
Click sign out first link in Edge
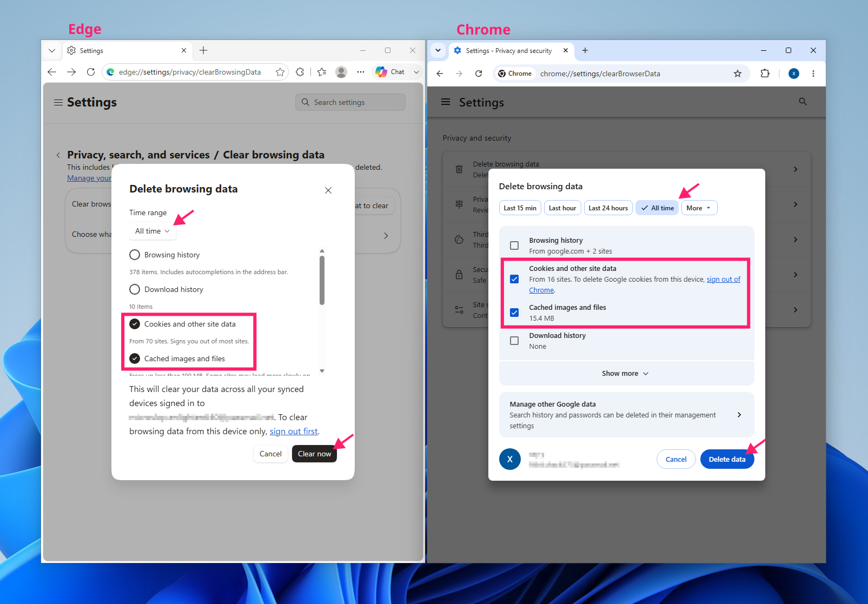click(294, 431)
